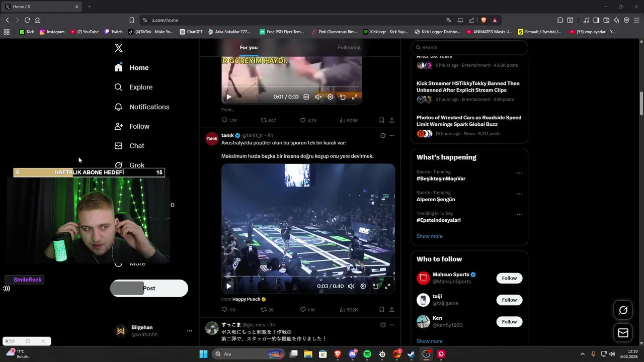Mute the Happy Punch video volume
644x362 pixels.
click(351, 286)
